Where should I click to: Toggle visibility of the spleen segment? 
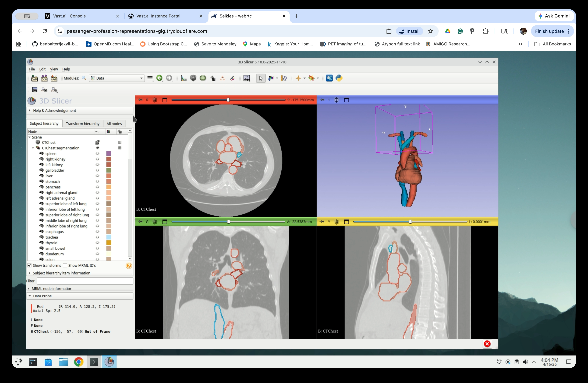pos(98,153)
